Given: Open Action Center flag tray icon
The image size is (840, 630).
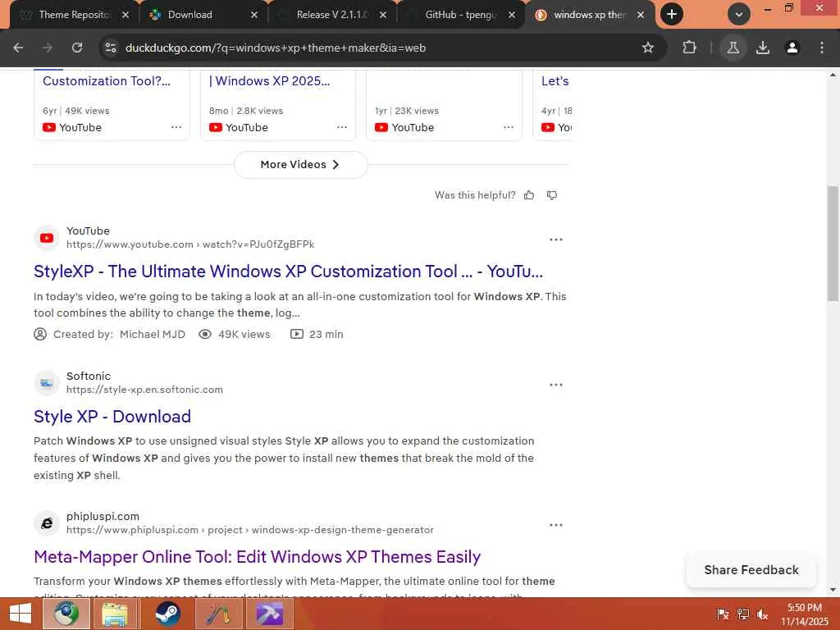Looking at the screenshot, I should coord(723,614).
